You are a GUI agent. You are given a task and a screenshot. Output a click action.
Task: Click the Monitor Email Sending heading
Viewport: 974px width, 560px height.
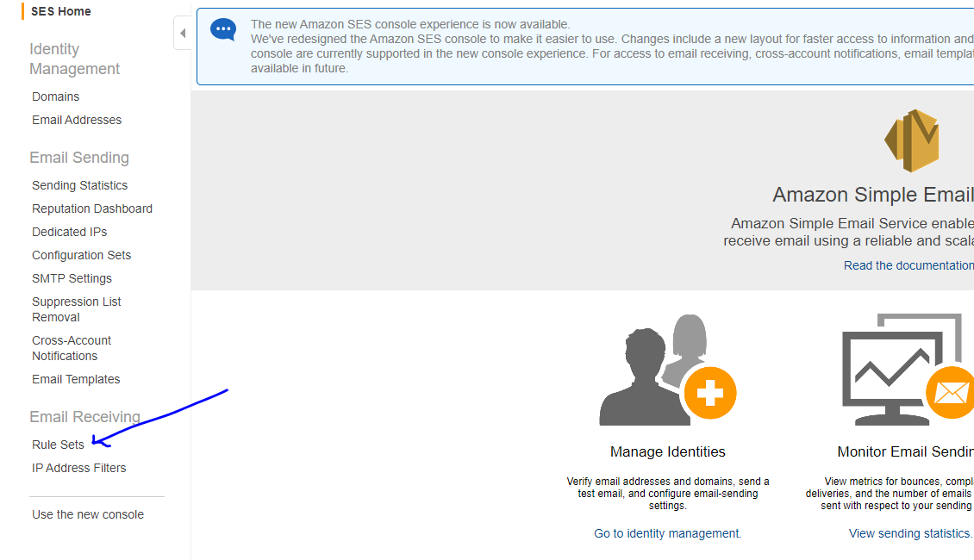(x=905, y=452)
